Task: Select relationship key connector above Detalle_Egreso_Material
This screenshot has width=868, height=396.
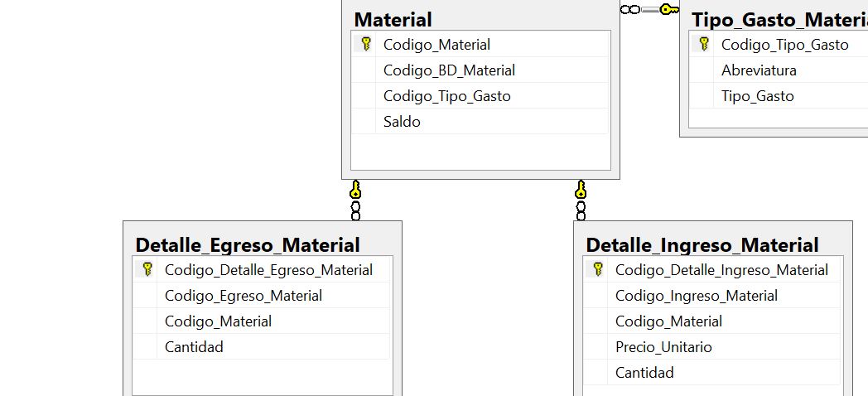Action: click(355, 190)
